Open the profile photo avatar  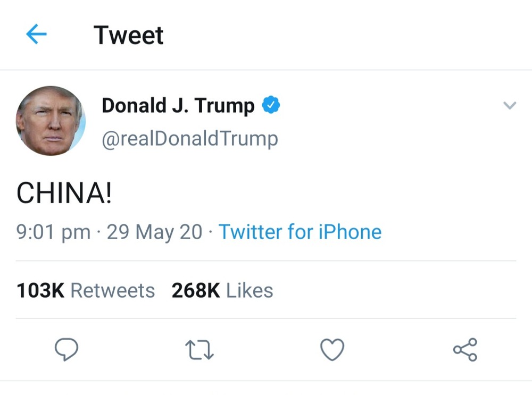tap(51, 121)
